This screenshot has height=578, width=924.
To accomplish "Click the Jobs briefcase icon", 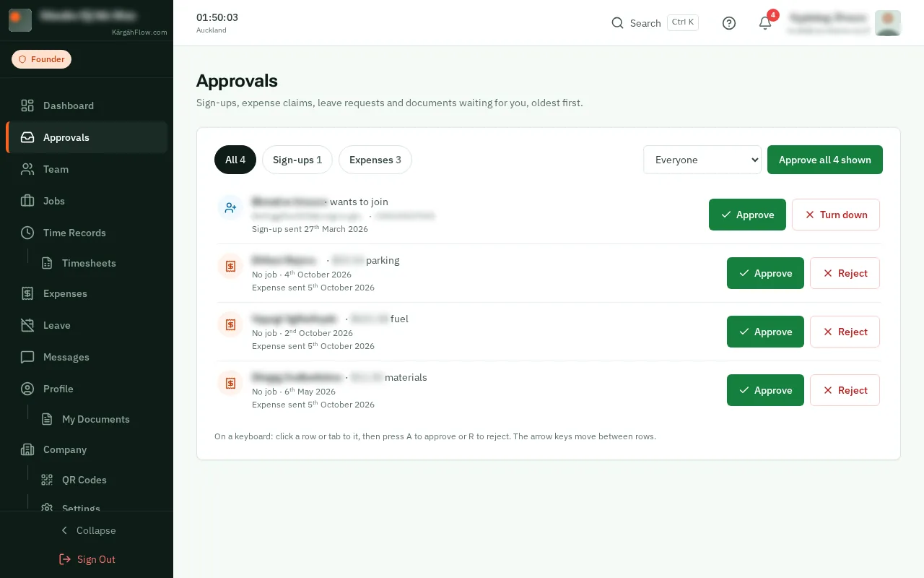I will click(27, 201).
